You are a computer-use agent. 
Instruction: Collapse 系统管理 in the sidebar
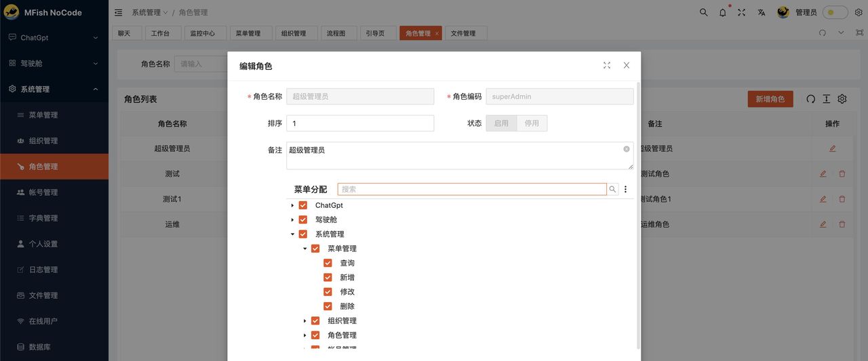[x=54, y=89]
